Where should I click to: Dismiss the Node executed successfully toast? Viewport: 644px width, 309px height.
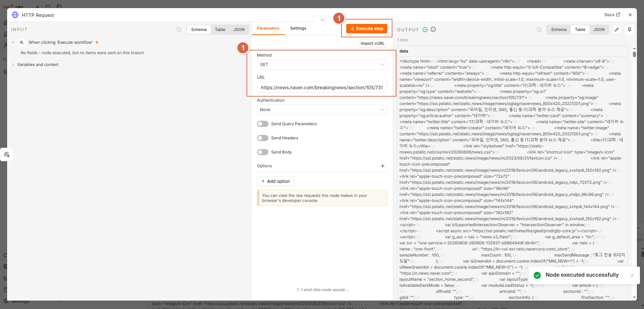[632, 275]
